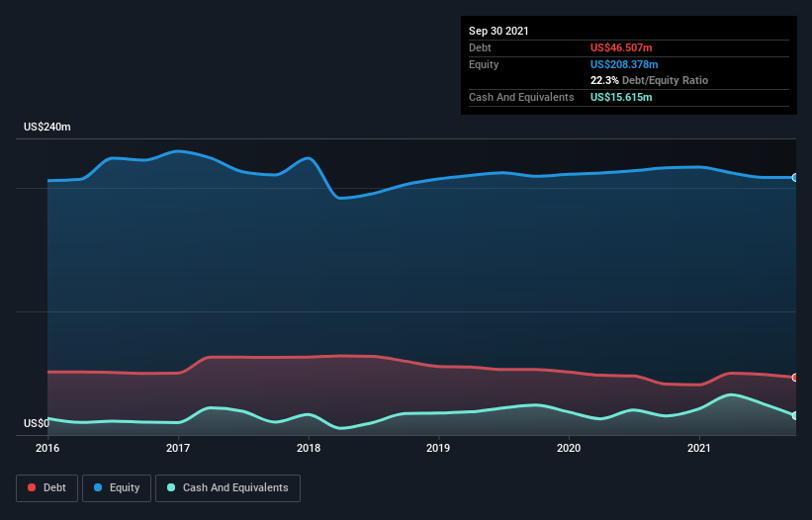This screenshot has width=812, height=520.
Task: Toggle the Equity legend button
Action: pos(117,488)
